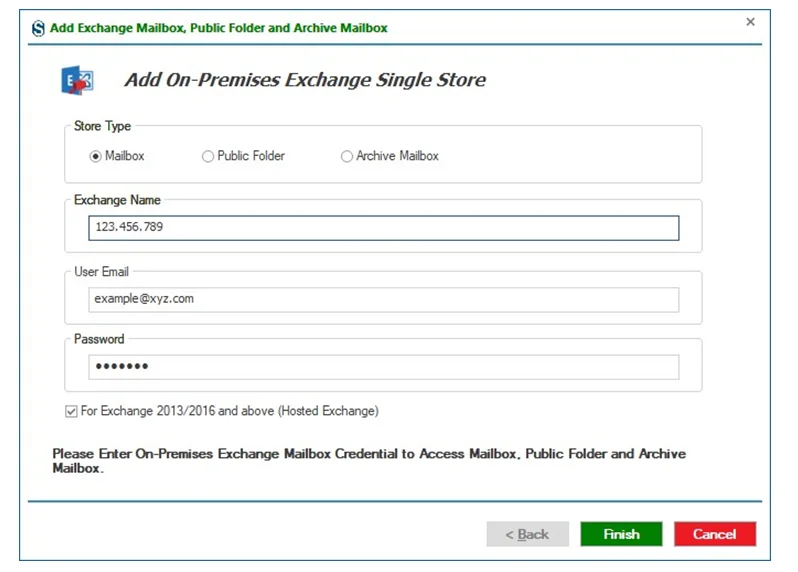Viewport: 798px width, 572px height.
Task: Click the Exchange Name group label
Action: point(117,200)
